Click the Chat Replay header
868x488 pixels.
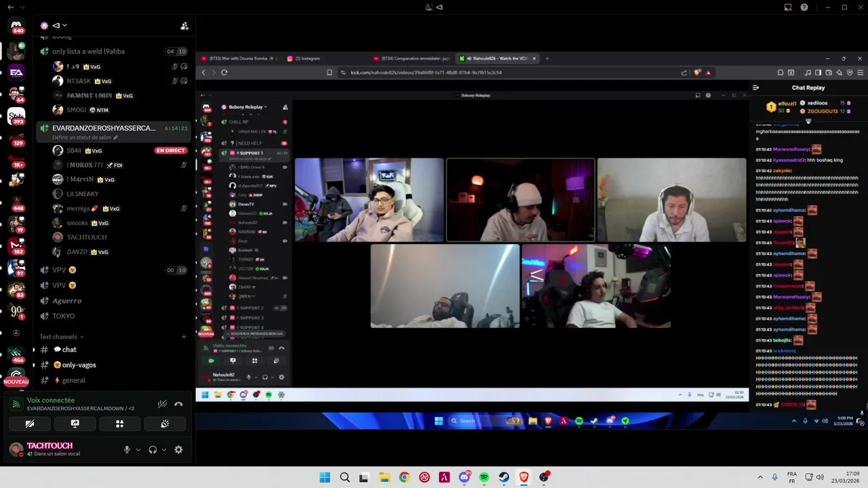point(808,87)
